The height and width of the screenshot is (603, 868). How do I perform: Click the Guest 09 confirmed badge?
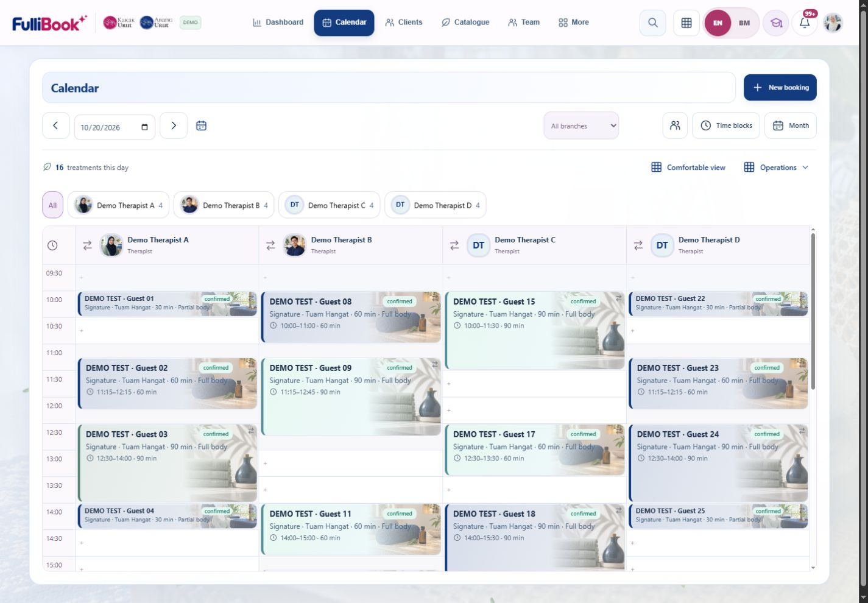[400, 368]
